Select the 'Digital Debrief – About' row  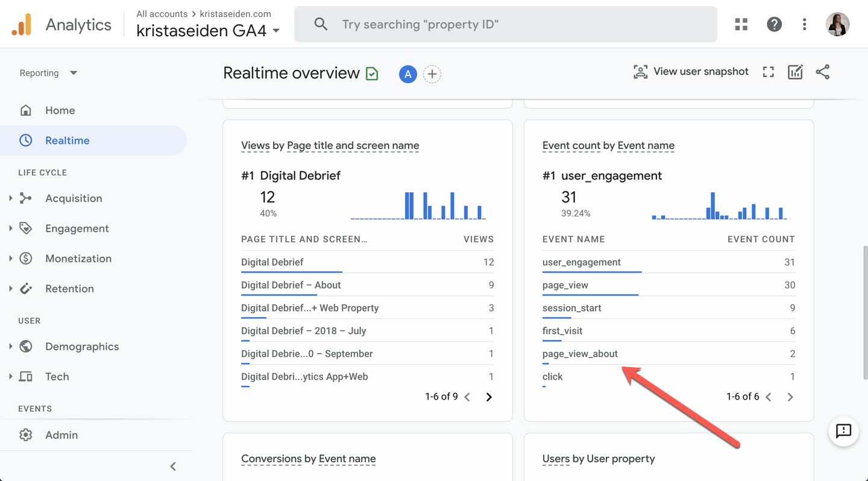point(368,285)
